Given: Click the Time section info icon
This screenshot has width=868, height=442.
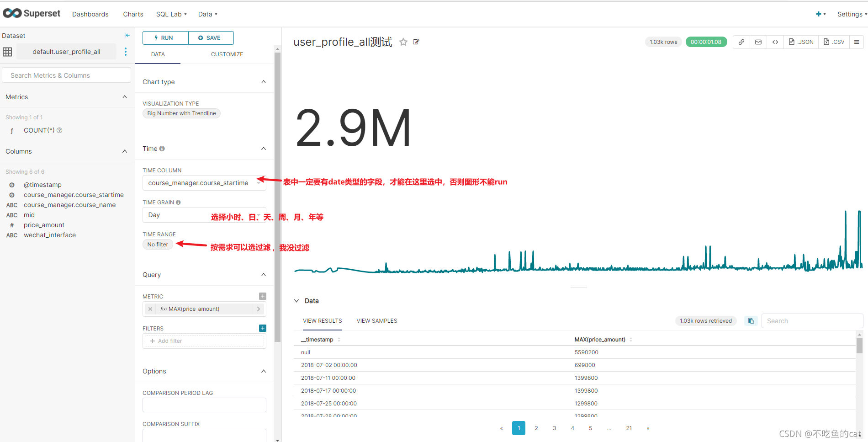Looking at the screenshot, I should click(x=162, y=149).
